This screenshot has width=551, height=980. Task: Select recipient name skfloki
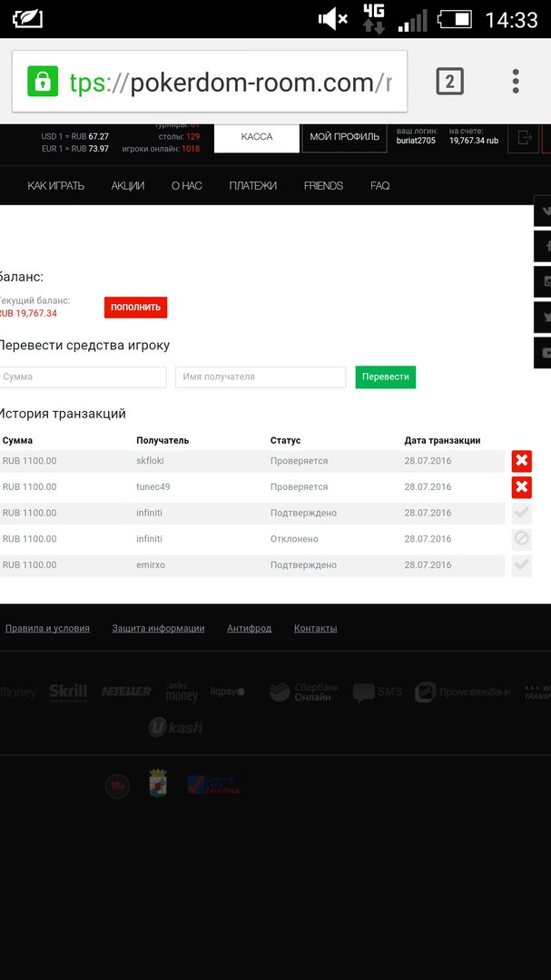[x=150, y=461]
